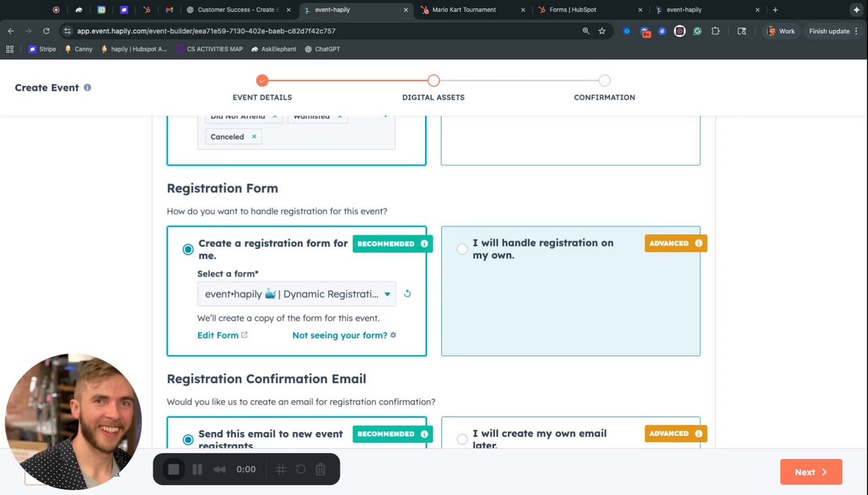Click the info icon on the Registration Form Recommended badge
Image resolution: width=868 pixels, height=495 pixels.
(x=425, y=243)
